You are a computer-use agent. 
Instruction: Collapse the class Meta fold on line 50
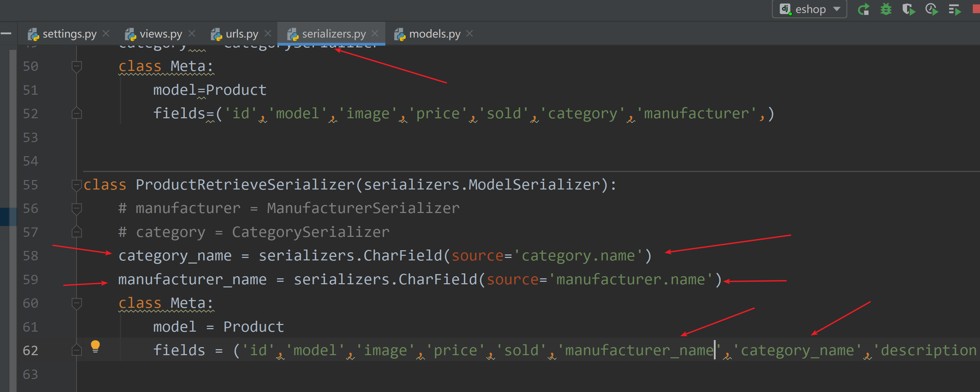(x=76, y=67)
